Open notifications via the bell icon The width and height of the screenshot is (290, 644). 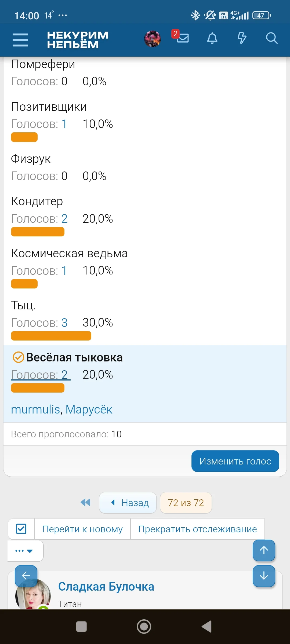(x=212, y=39)
